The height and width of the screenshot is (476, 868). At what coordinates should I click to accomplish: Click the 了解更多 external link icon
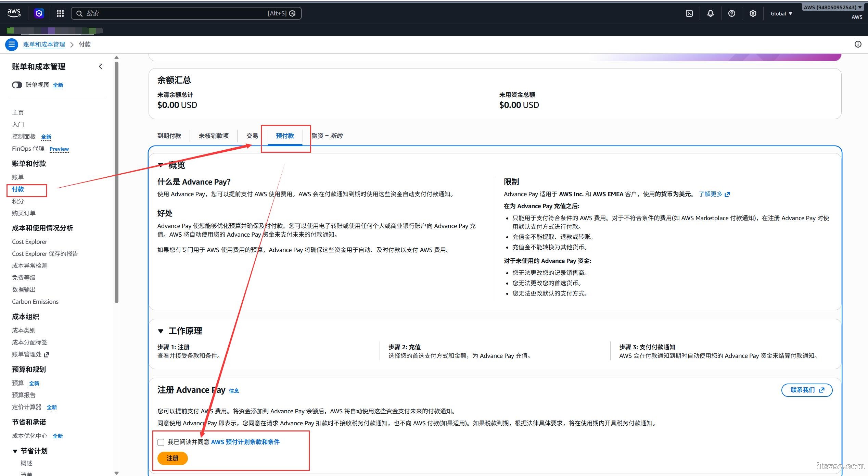coord(727,195)
